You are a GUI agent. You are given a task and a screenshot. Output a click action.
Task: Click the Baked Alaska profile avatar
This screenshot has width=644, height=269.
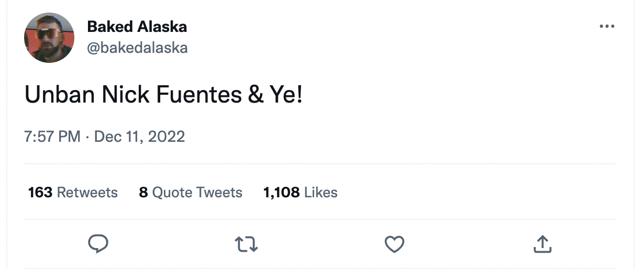point(49,38)
